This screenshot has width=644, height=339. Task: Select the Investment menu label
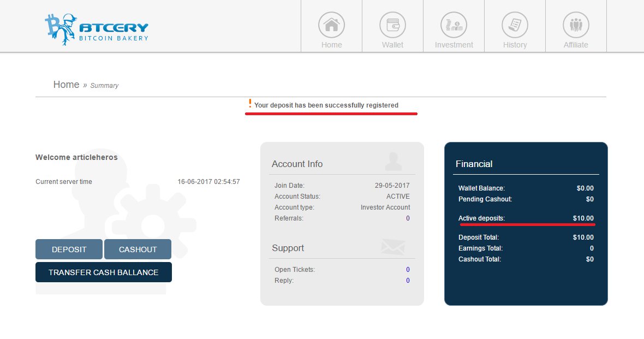click(x=454, y=45)
